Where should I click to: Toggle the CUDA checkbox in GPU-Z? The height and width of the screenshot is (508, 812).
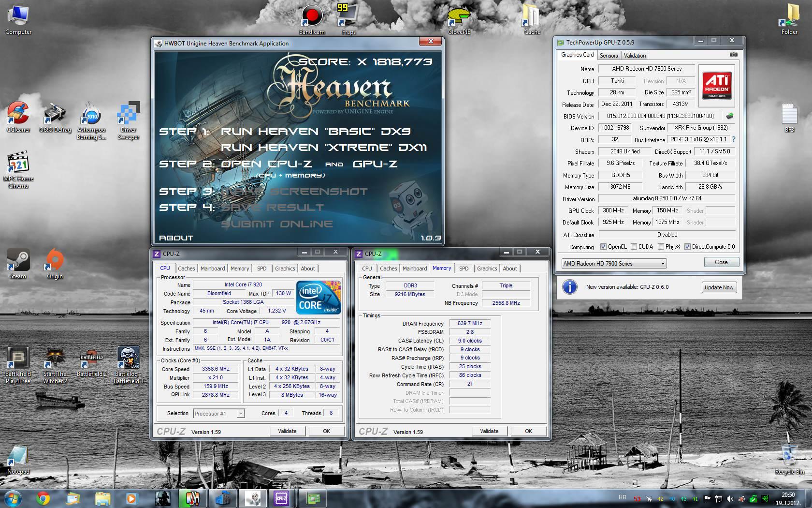pyautogui.click(x=634, y=247)
